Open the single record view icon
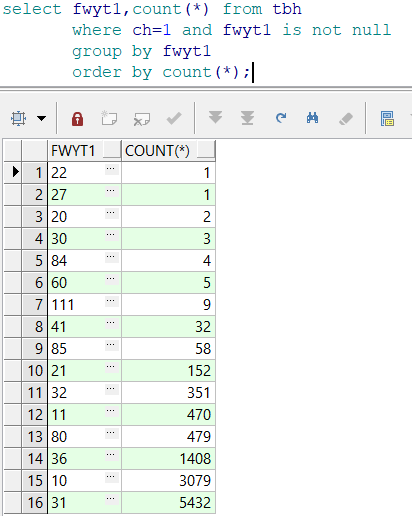This screenshot has height=516, width=412. point(387,119)
